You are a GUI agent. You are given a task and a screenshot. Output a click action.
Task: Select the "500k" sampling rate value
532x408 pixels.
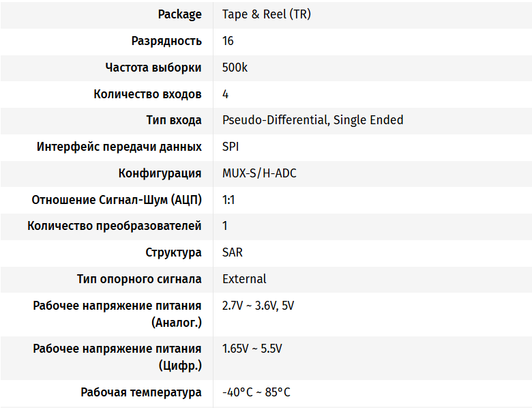(235, 68)
